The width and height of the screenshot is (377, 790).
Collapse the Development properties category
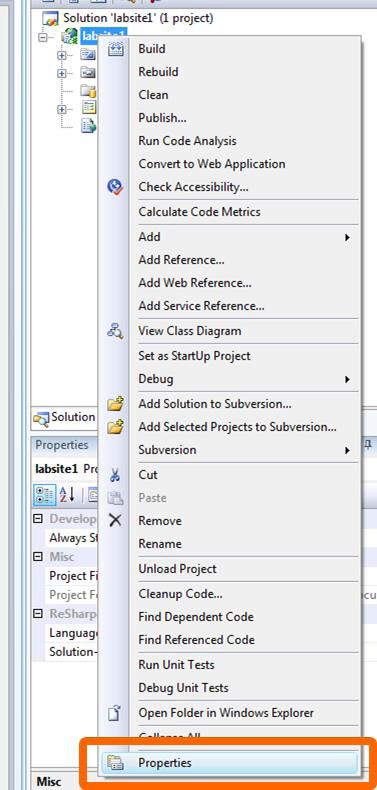[38, 518]
